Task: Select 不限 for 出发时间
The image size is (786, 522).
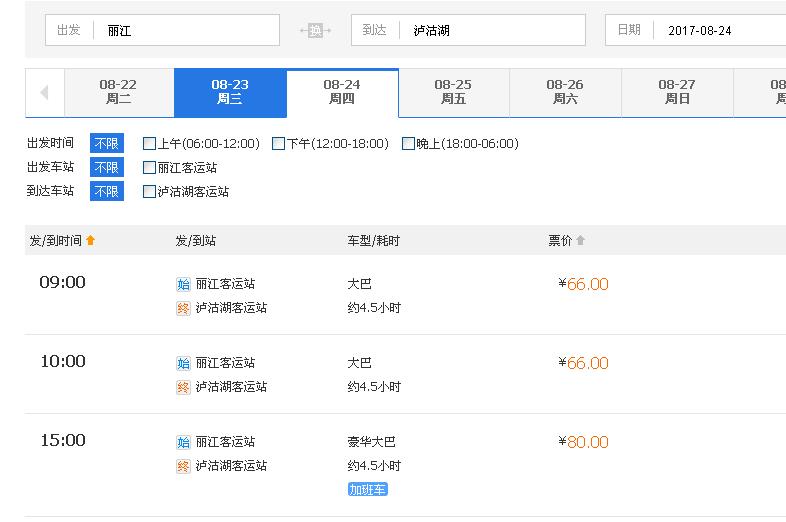Action: pos(107,143)
